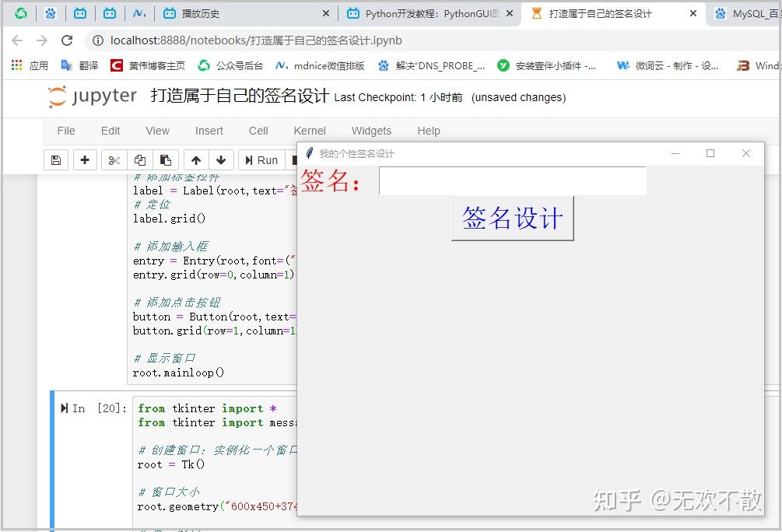Open the Help menu
This screenshot has width=782, height=532.
(x=428, y=131)
